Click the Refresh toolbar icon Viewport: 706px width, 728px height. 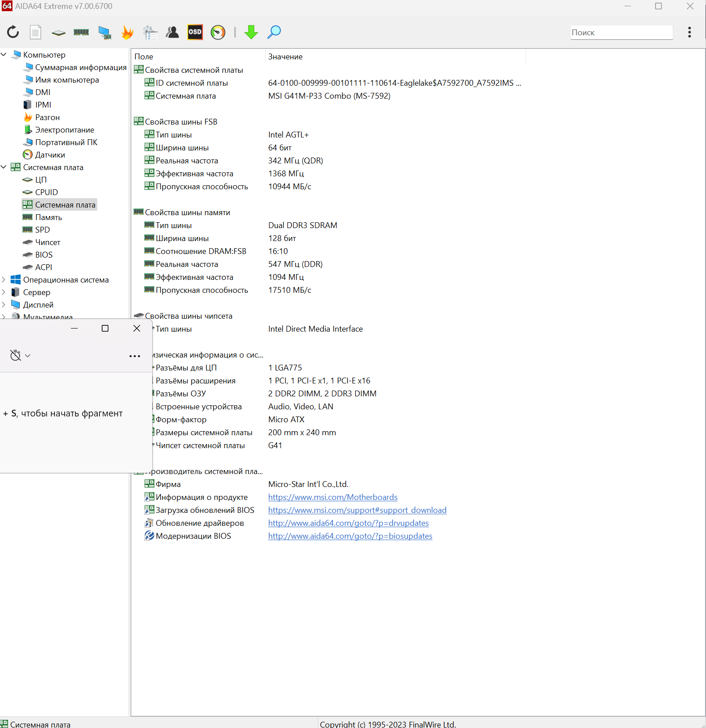tap(13, 32)
